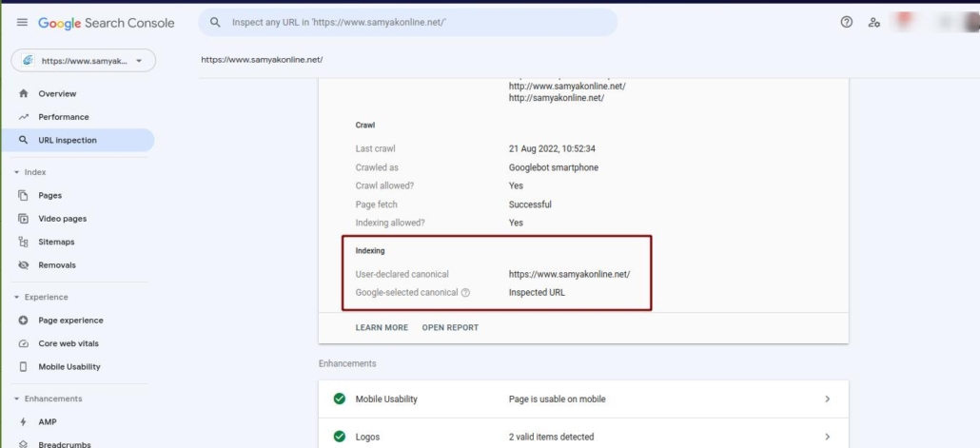Viewport: 980px width, 448px height.
Task: Click the URL inspection magnifier icon
Action: [24, 141]
